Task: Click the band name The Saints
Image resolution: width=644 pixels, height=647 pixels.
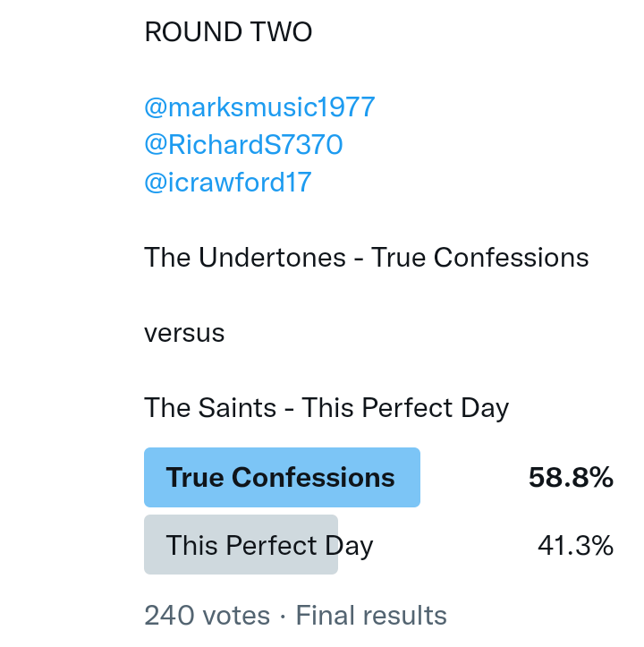Action: pyautogui.click(x=210, y=408)
